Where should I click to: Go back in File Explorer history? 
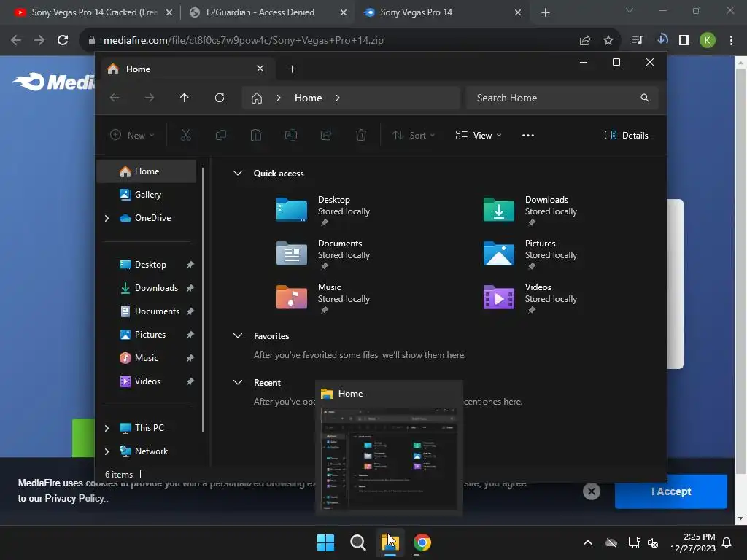(x=115, y=98)
